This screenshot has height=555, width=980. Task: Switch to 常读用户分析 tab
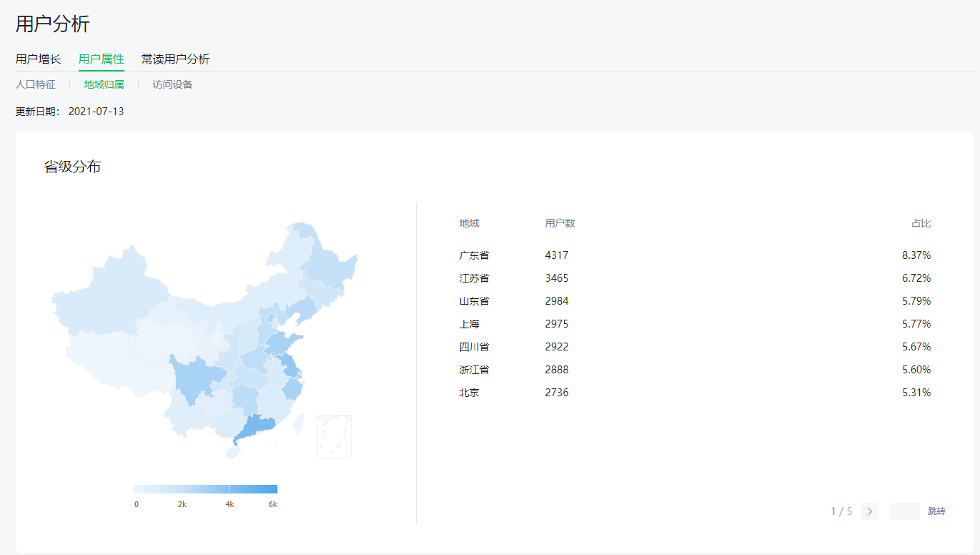(x=175, y=59)
